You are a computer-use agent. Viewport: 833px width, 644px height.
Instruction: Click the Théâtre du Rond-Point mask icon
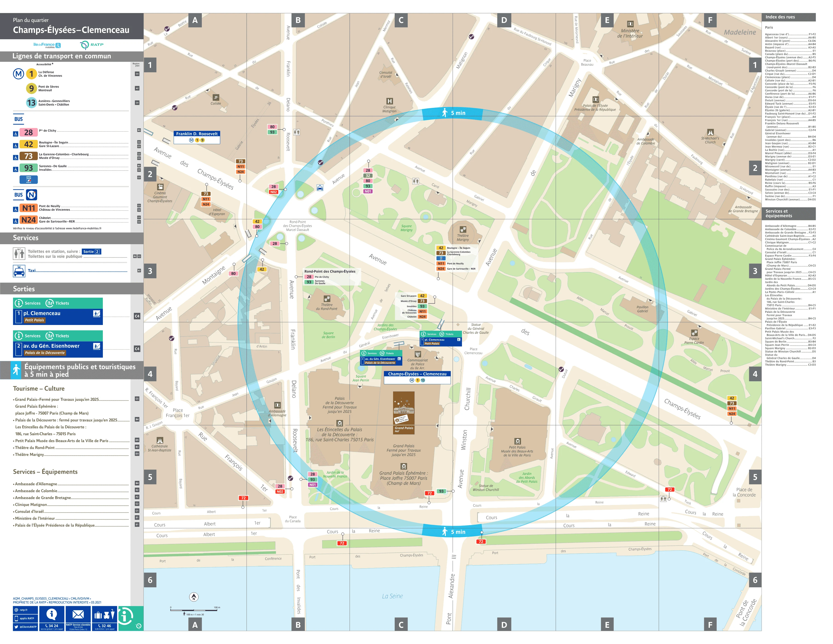[x=326, y=299]
